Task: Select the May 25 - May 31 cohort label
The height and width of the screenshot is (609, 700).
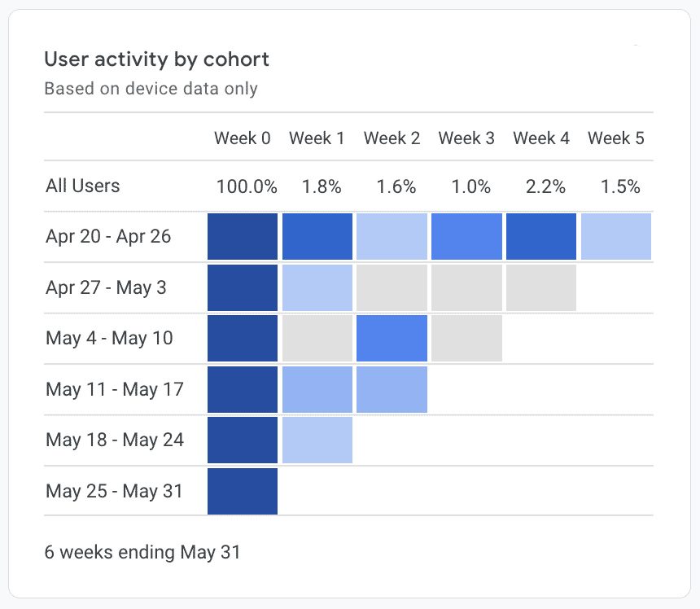Action: tap(114, 491)
